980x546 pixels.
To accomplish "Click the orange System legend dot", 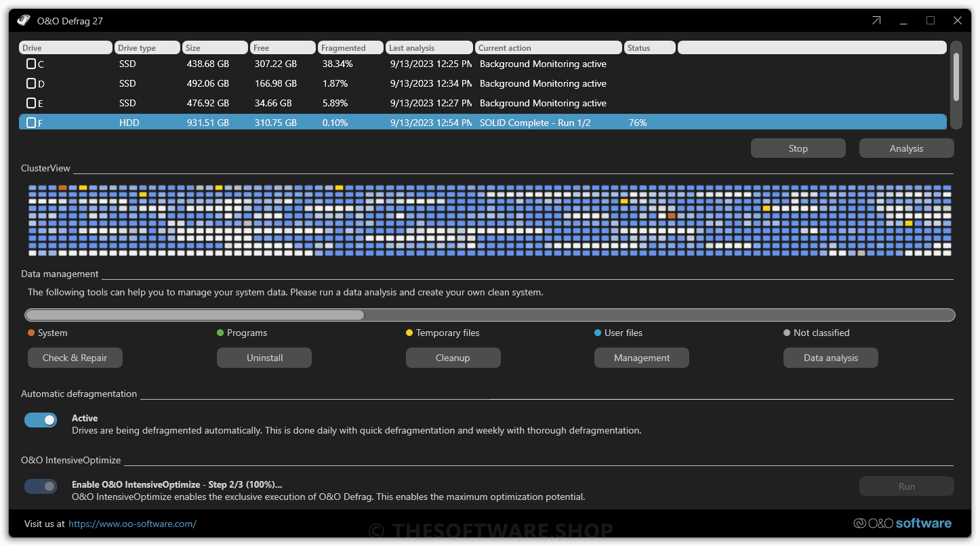I will point(31,333).
